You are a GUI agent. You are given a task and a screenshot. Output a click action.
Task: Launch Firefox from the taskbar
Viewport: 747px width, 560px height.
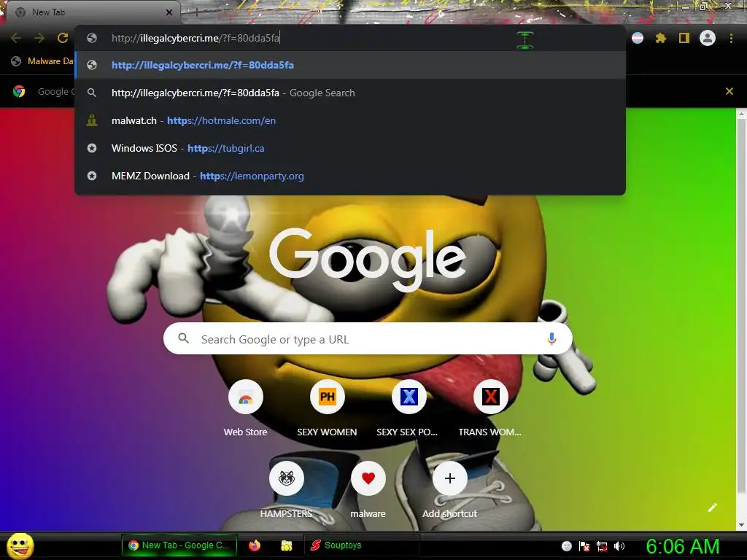[255, 545]
